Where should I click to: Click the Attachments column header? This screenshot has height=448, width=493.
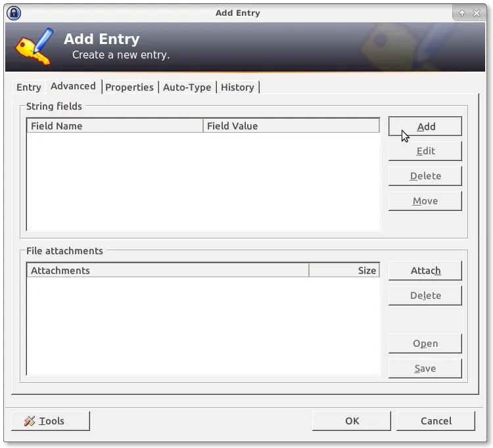tap(168, 271)
